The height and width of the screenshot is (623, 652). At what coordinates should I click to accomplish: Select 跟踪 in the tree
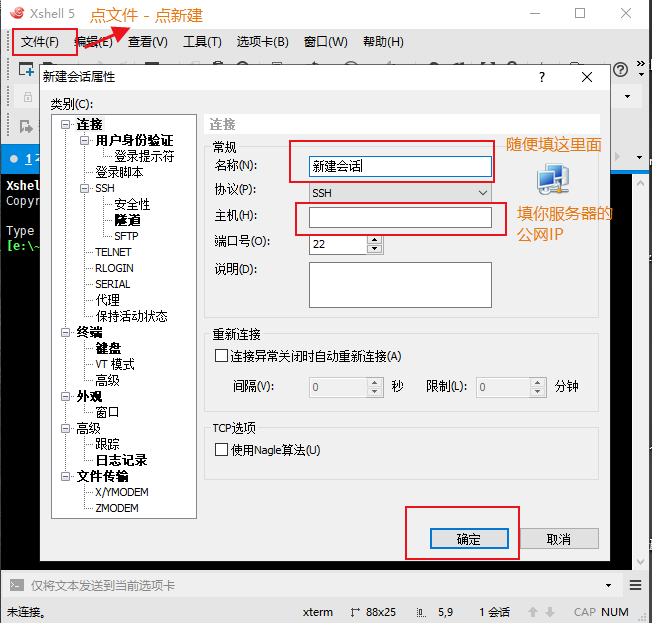click(x=107, y=444)
